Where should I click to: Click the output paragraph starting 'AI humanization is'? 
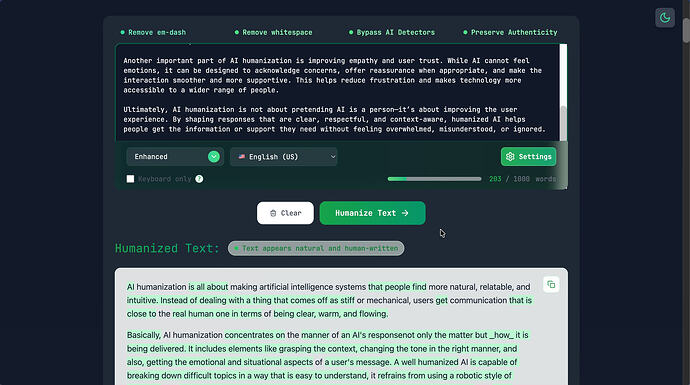[329, 300]
